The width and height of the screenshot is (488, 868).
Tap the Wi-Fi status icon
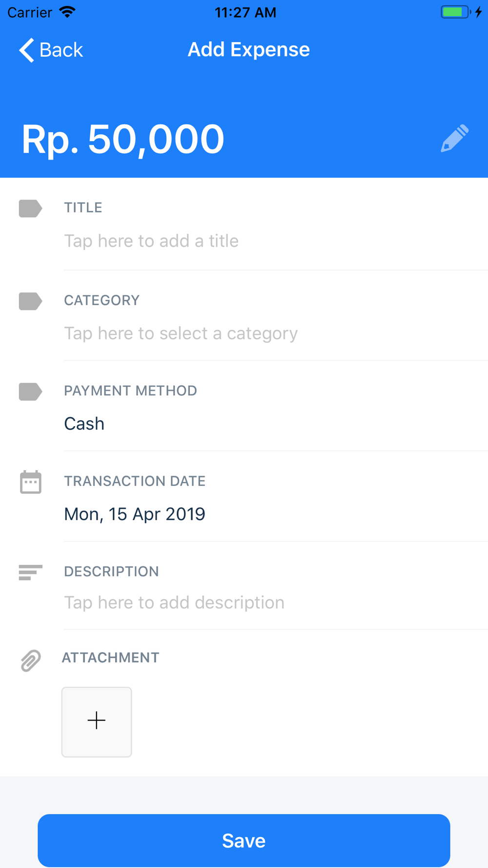coord(67,12)
